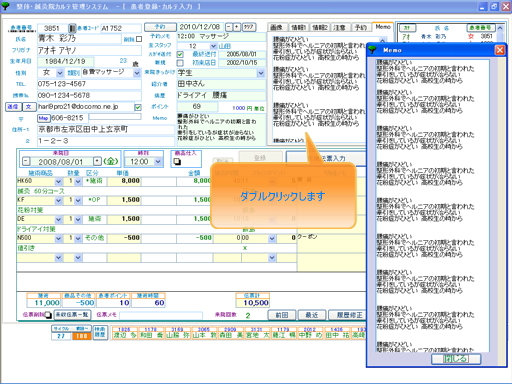Click the Map button next to postal code
Viewport: 512px width, 384px height.
click(43, 118)
